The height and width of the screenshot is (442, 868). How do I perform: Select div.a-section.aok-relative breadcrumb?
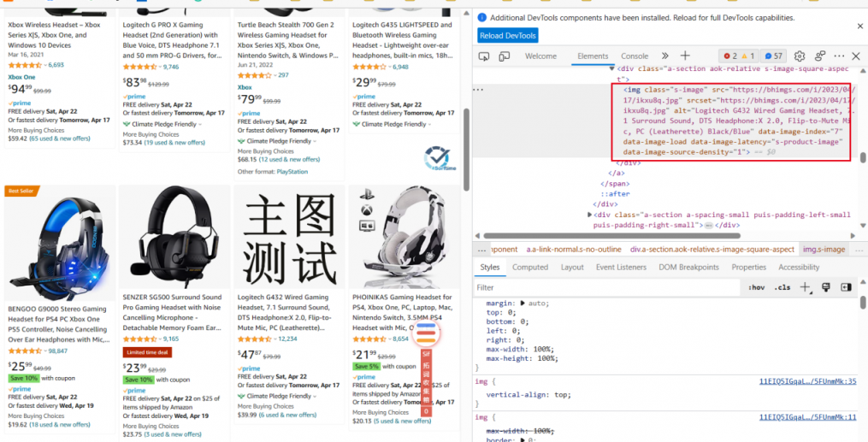tap(712, 250)
